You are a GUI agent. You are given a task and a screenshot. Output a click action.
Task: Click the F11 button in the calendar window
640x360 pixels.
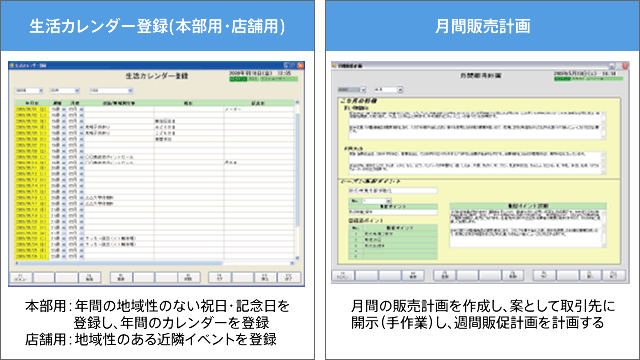(265, 278)
